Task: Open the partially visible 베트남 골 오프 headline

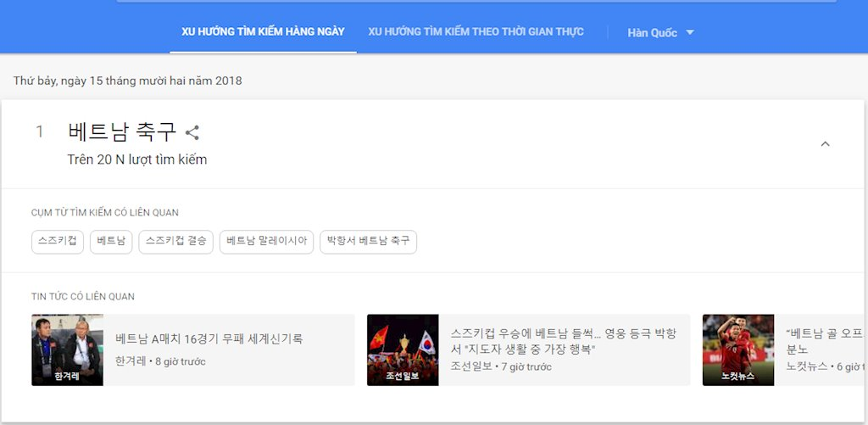Action: tap(825, 333)
